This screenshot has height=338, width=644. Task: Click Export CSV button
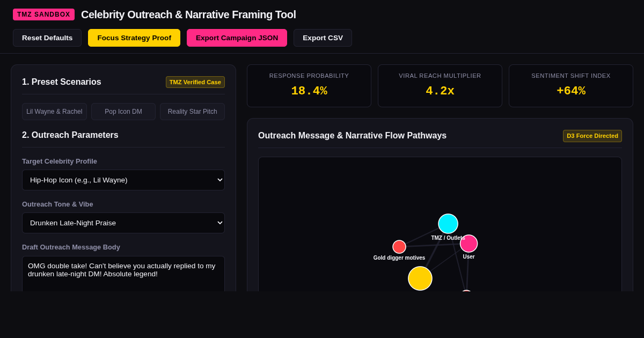(323, 38)
